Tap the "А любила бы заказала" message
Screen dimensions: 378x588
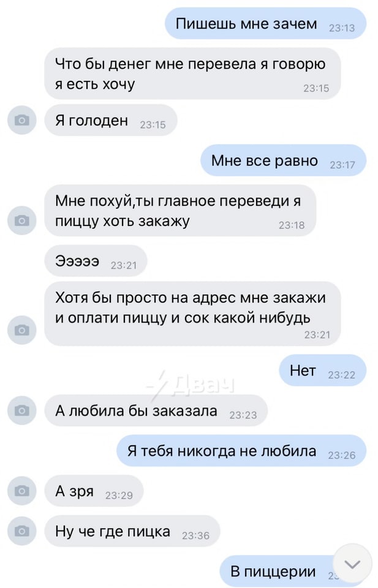click(156, 410)
